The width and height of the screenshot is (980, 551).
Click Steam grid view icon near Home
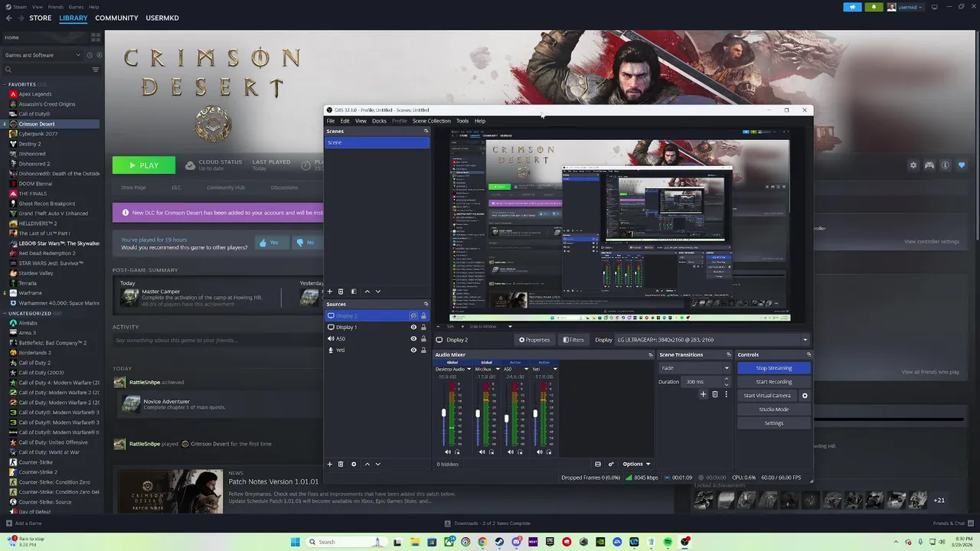point(96,37)
